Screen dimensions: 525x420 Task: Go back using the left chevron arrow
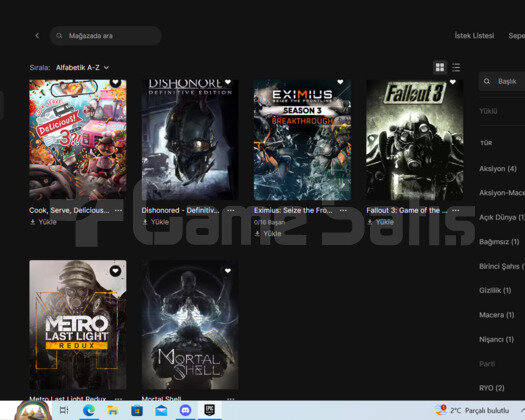click(37, 36)
